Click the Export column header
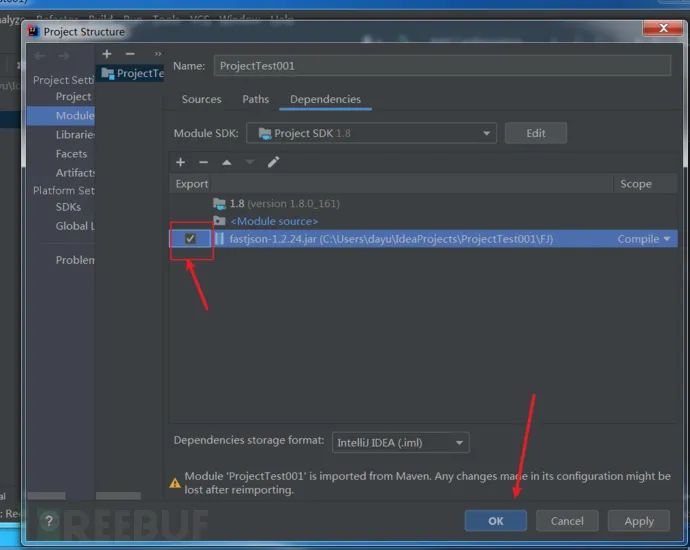Viewport: 690px width, 550px height. point(191,184)
